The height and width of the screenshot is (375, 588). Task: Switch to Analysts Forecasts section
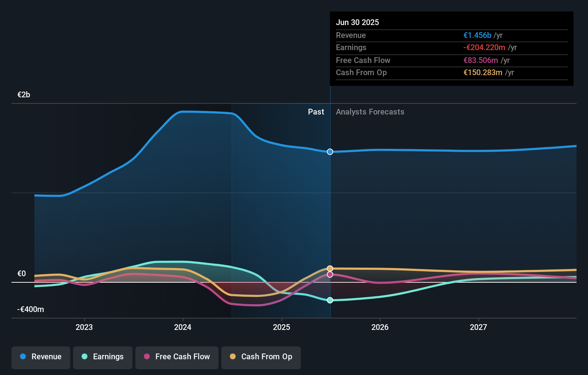[370, 112]
